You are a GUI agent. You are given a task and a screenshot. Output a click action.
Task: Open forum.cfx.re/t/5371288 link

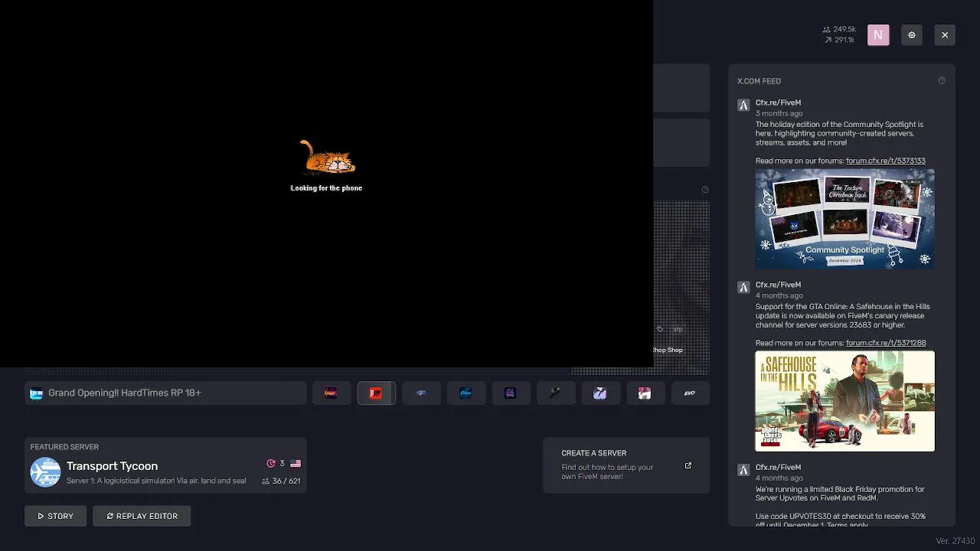coord(886,343)
